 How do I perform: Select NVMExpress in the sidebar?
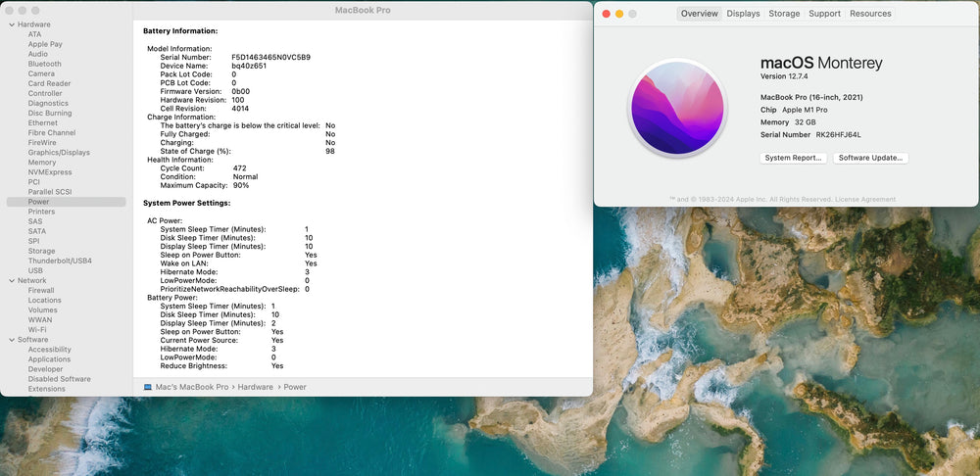coord(50,172)
